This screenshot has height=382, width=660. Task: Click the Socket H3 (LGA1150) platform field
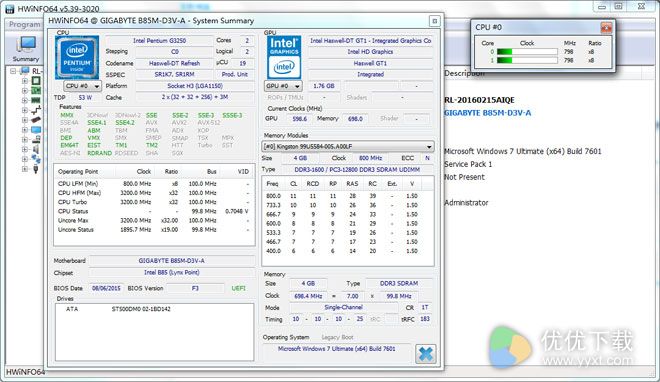[195, 86]
